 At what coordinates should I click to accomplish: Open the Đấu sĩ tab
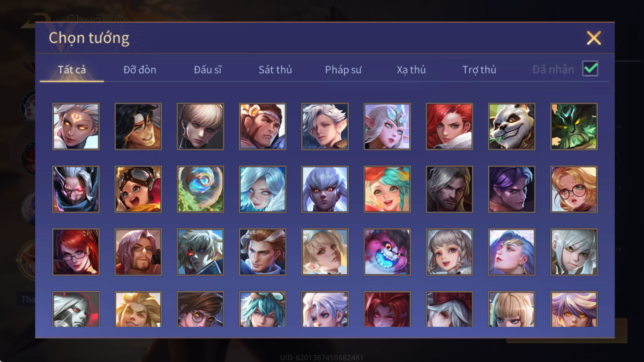(x=208, y=70)
